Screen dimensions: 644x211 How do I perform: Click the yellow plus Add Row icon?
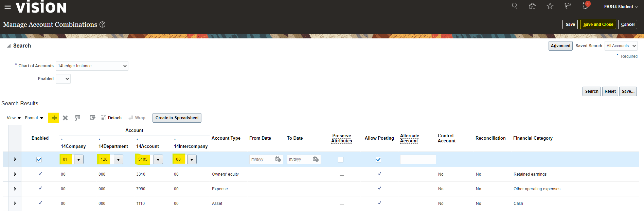(54, 118)
